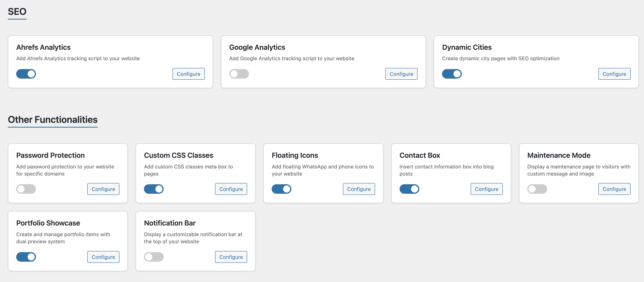Disable the Portfolio Showcase toggle
Screen dimensions: 644x282
26,257
